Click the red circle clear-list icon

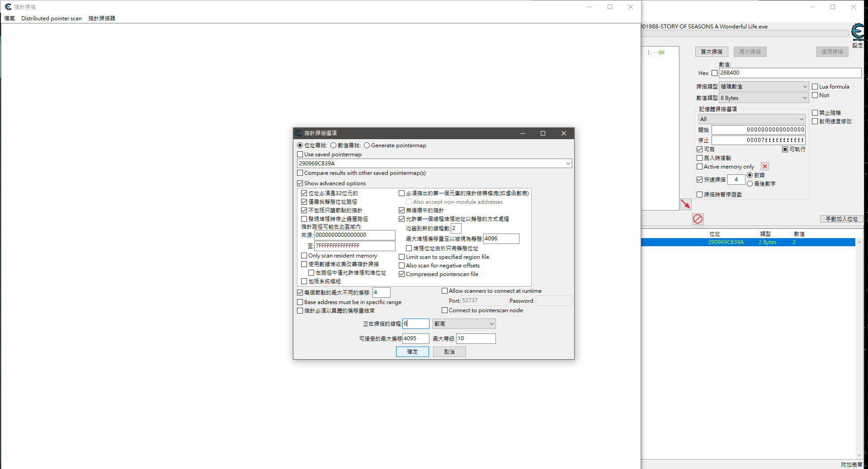point(698,219)
